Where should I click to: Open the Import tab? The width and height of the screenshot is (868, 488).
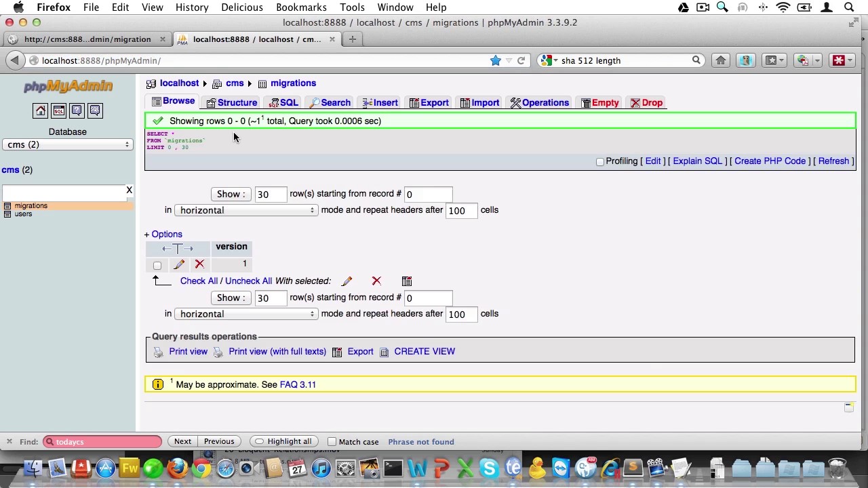(479, 103)
